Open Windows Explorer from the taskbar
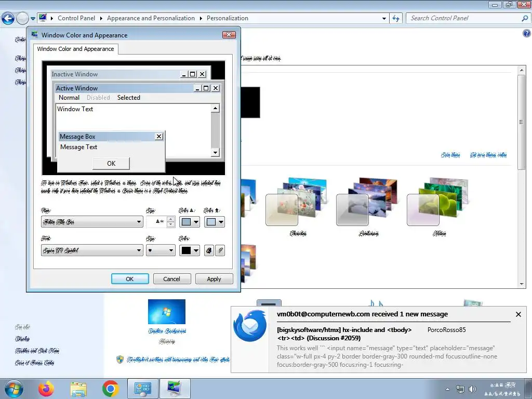 [x=78, y=389]
